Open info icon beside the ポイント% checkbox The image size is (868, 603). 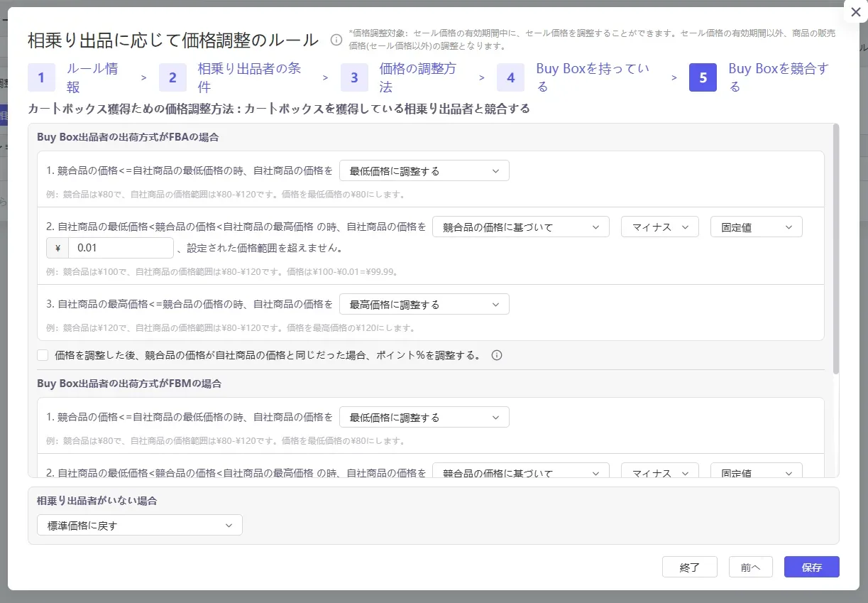[497, 355]
